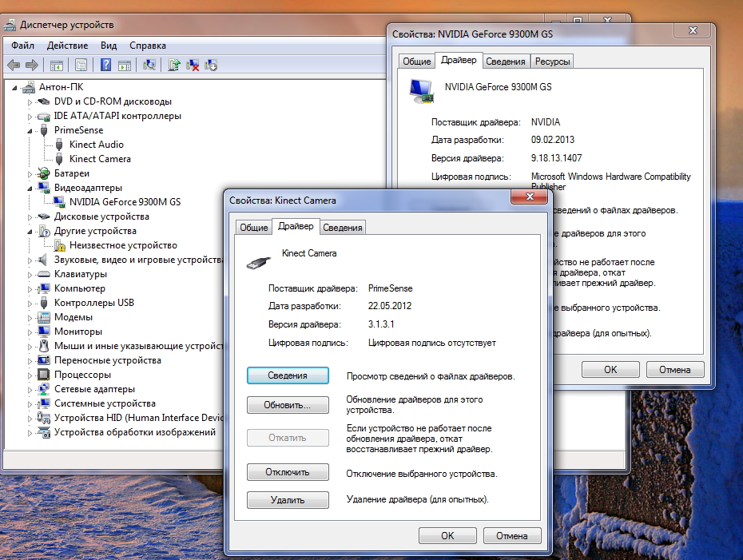Toggle the show/hide action pane toolbar icon
The image size is (743, 560).
pyautogui.click(x=124, y=66)
